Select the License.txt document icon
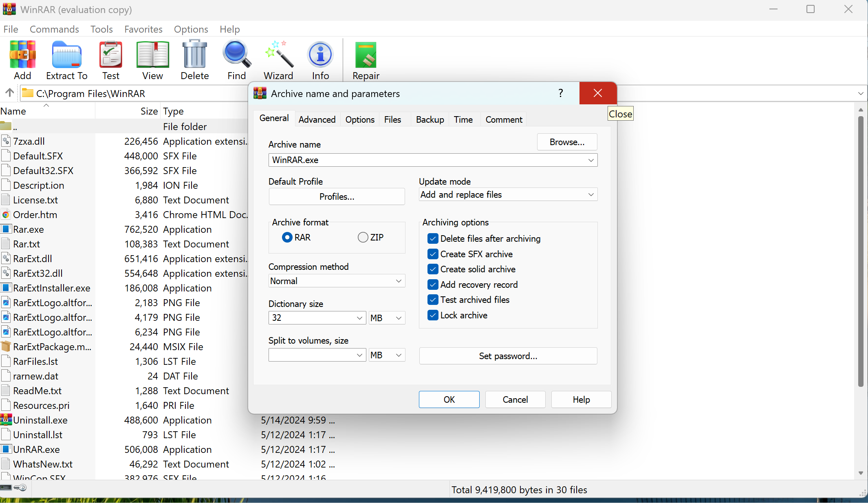 (6, 200)
